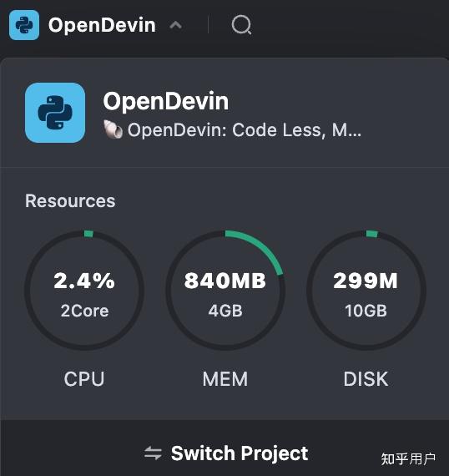Viewport: 449px width, 476px height.
Task: Collapse the project dropdown chevron arrow
Action: (x=175, y=25)
